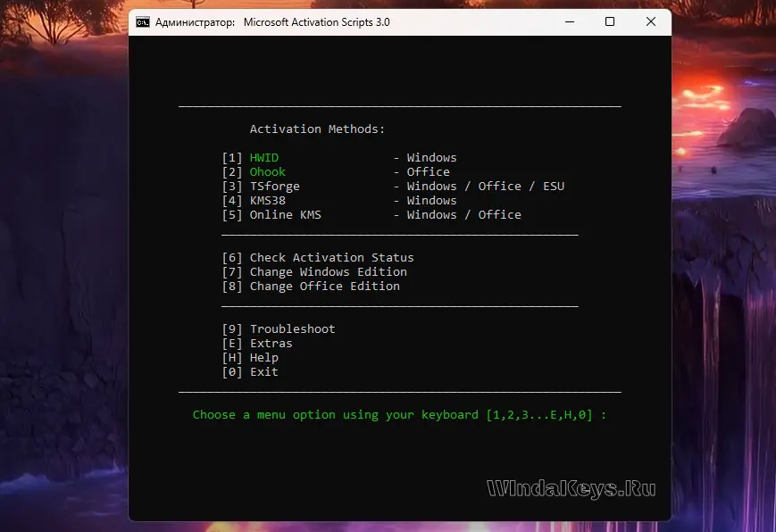Click the '[9] Troubleshoot' line

[279, 329]
